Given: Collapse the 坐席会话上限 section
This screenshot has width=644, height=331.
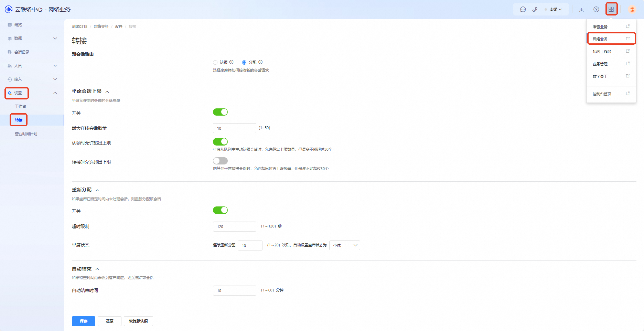Looking at the screenshot, I should [107, 92].
